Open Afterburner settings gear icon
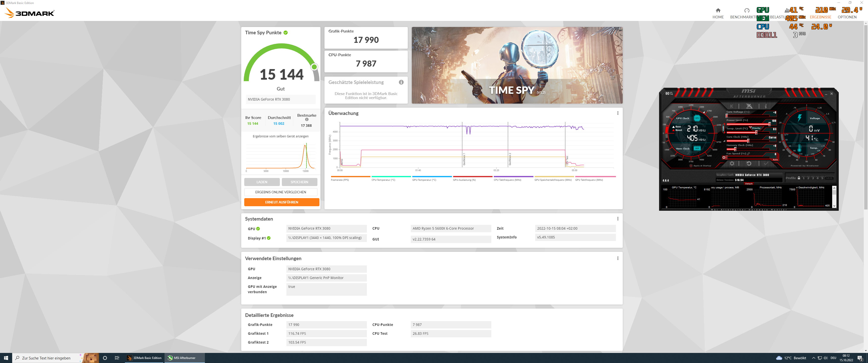This screenshot has width=868, height=363. point(732,164)
